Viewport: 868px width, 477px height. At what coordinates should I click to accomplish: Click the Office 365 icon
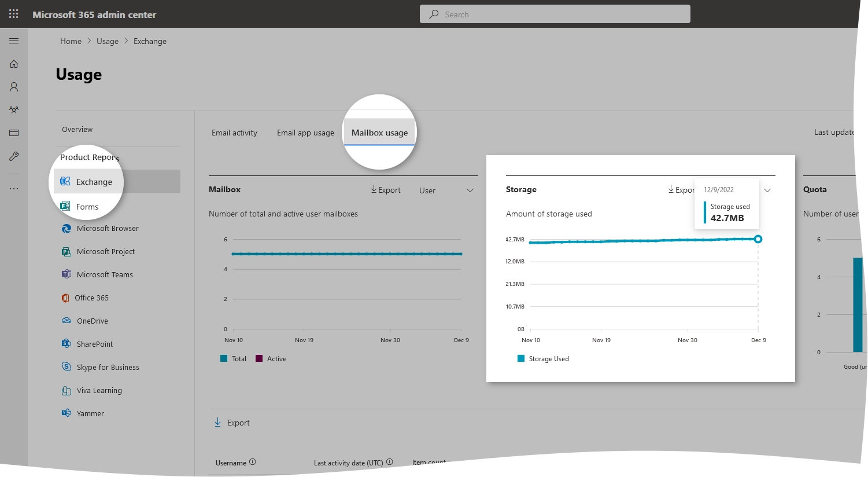tap(65, 298)
